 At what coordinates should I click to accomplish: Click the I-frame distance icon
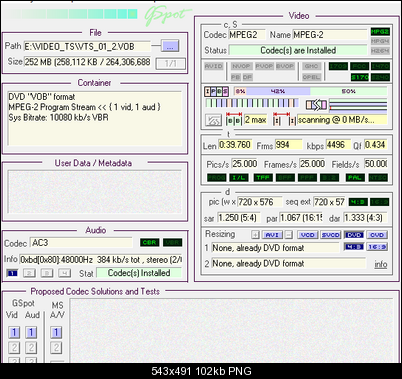tap(284, 119)
